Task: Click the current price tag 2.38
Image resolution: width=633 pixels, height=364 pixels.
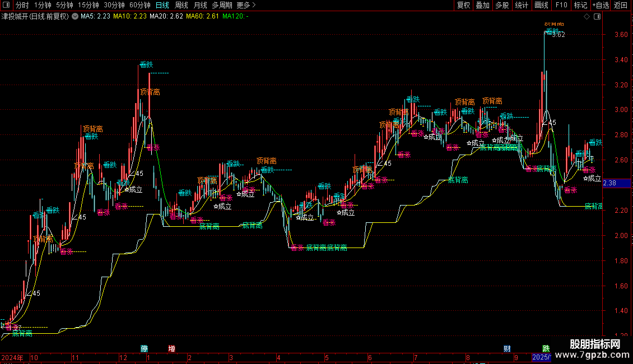Action: click(616, 183)
